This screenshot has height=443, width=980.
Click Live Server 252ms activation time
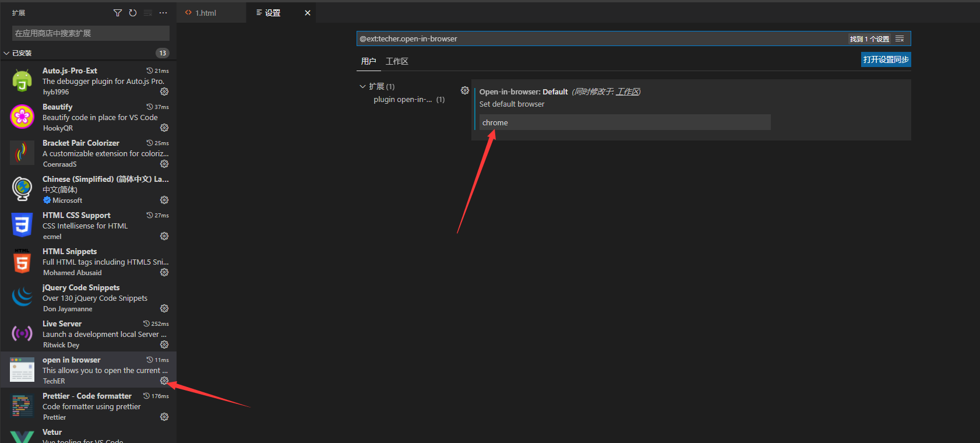(x=156, y=324)
